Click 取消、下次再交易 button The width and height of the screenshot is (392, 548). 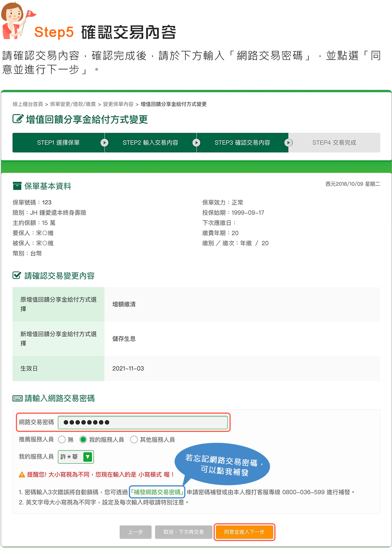pos(183,532)
